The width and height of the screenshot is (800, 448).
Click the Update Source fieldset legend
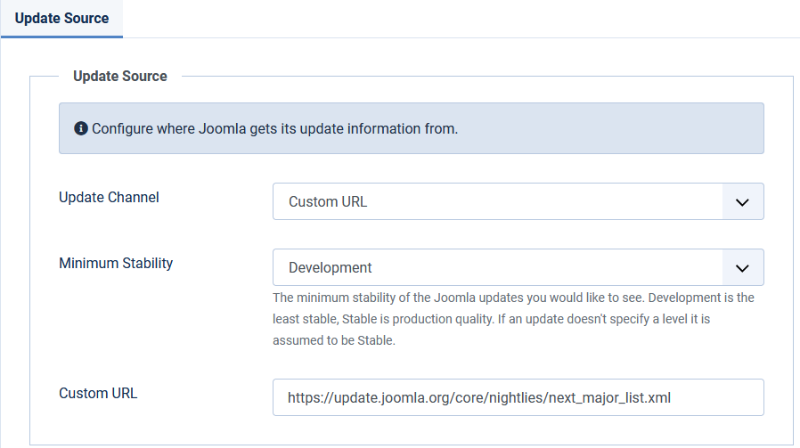coord(120,76)
